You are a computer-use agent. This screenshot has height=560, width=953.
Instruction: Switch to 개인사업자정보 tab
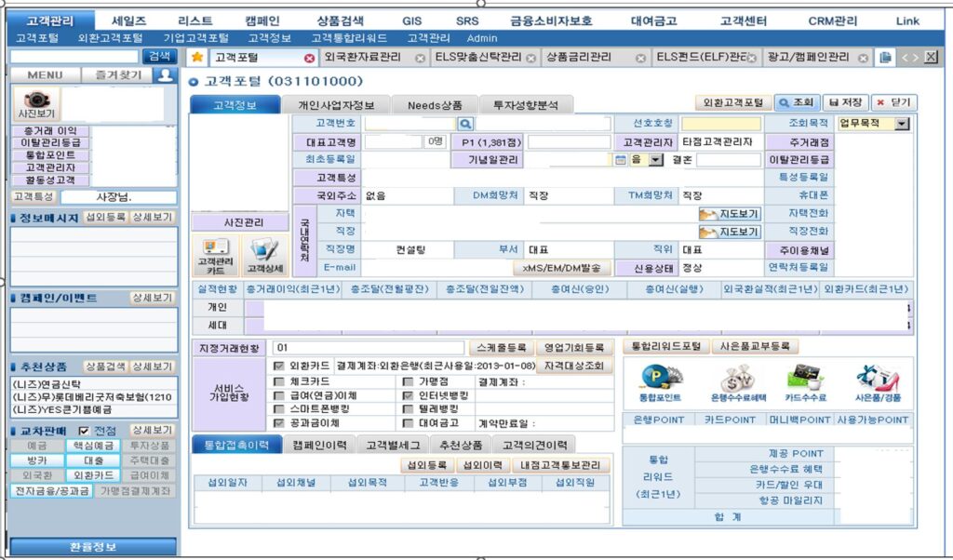[335, 104]
